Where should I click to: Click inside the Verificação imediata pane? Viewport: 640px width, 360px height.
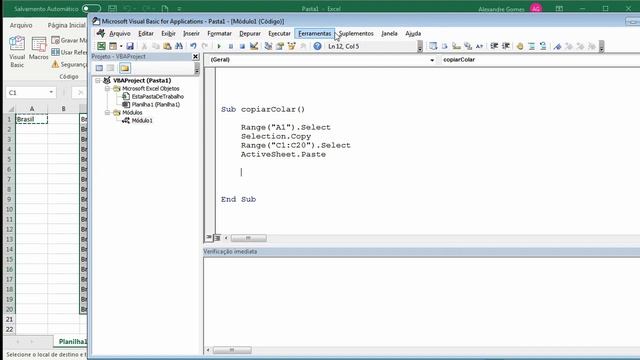click(x=422, y=301)
